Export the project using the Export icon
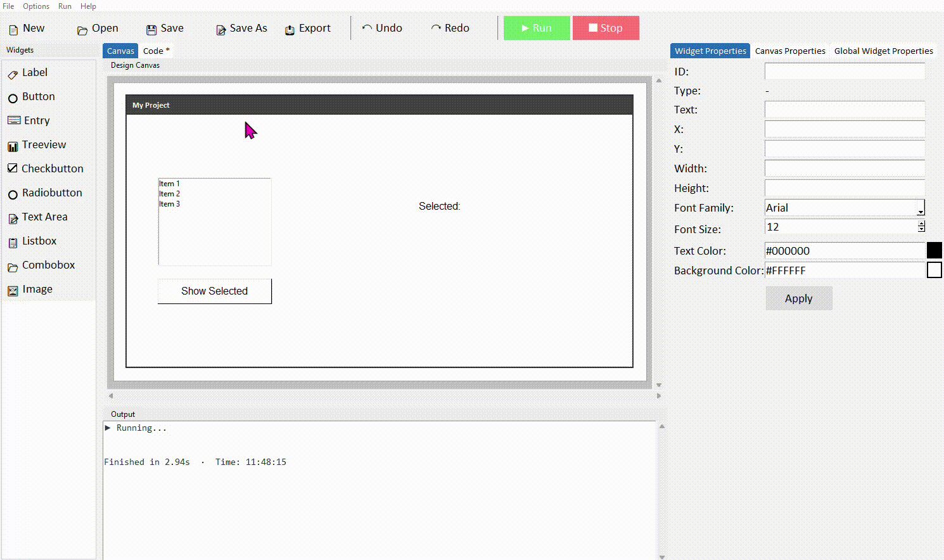This screenshot has height=560, width=944. (x=307, y=29)
